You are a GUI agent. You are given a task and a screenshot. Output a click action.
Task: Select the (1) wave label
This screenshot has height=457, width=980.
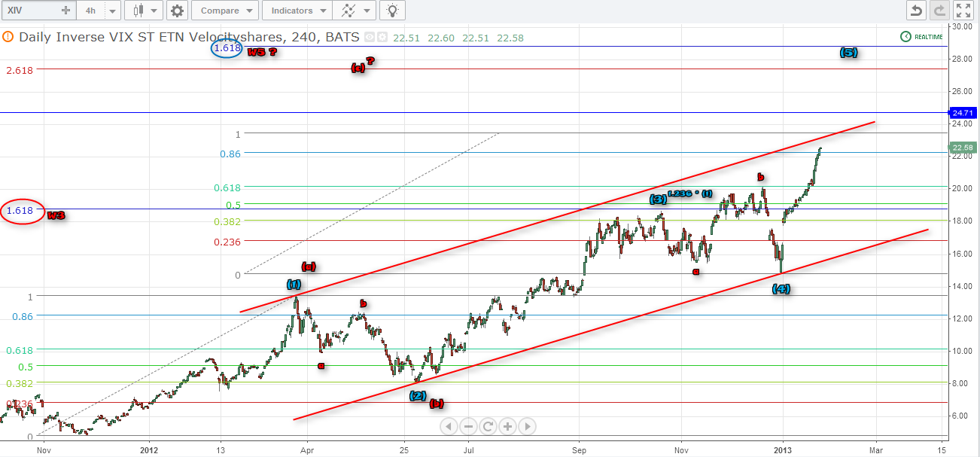pyautogui.click(x=294, y=284)
